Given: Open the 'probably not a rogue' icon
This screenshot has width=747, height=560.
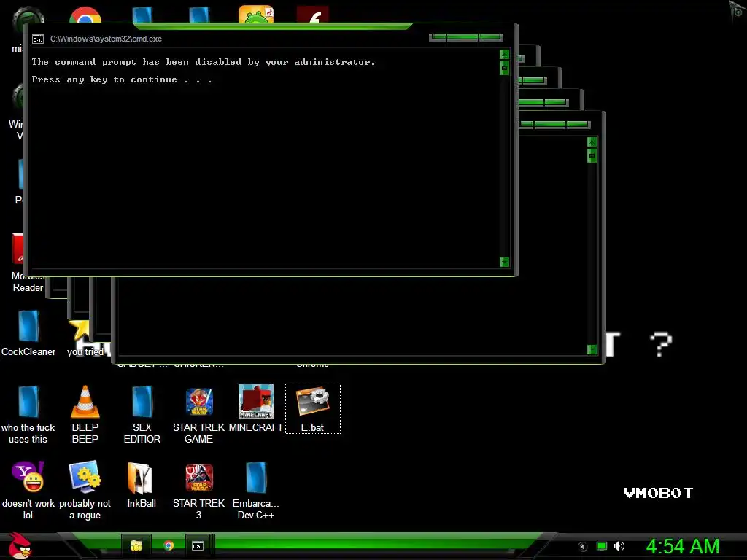Looking at the screenshot, I should [85, 490].
